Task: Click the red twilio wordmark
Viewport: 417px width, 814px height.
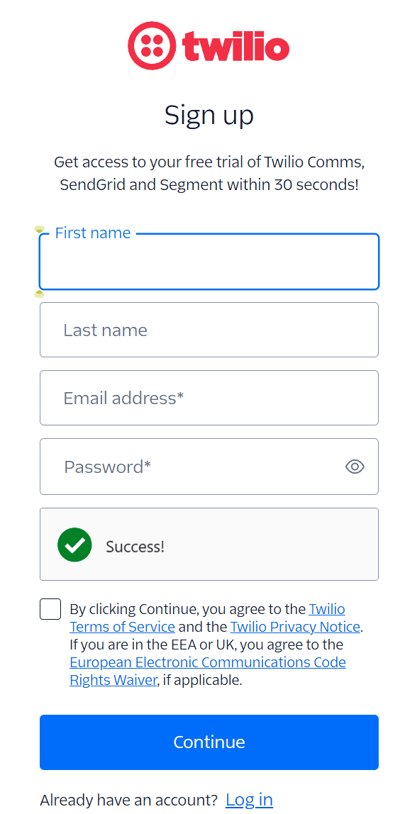Action: tap(235, 47)
